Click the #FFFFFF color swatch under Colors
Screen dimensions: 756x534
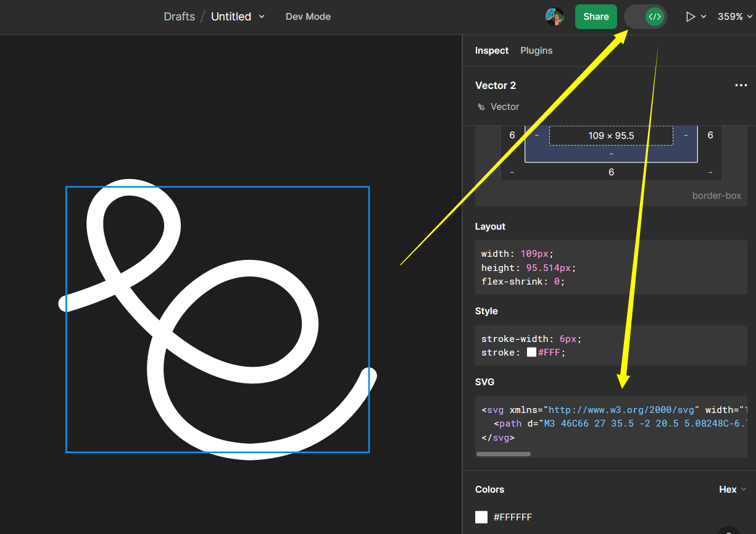click(x=481, y=517)
